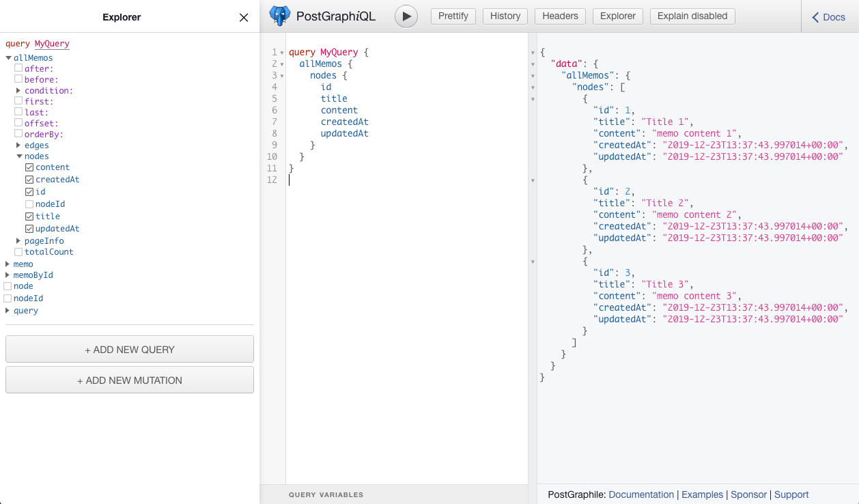
Task: Check the nodeId field checkbox
Action: point(29,204)
